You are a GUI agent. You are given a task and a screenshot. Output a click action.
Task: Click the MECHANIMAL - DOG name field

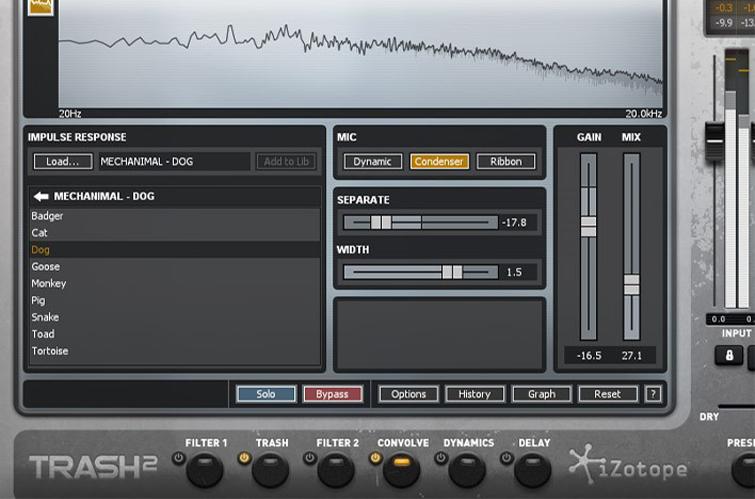pyautogui.click(x=174, y=161)
